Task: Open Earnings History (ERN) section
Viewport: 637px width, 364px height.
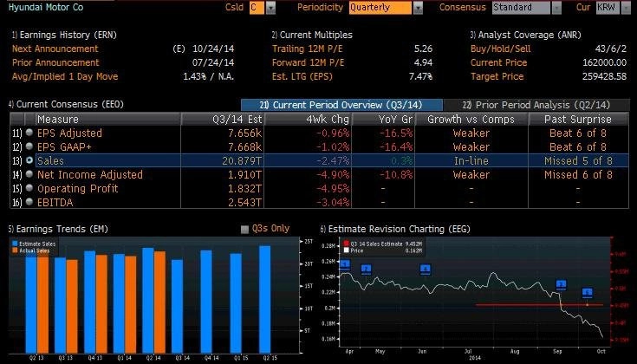Action: 64,35
